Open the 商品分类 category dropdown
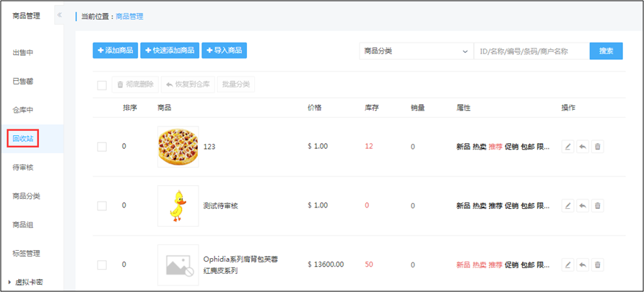This screenshot has width=644, height=292. (417, 51)
